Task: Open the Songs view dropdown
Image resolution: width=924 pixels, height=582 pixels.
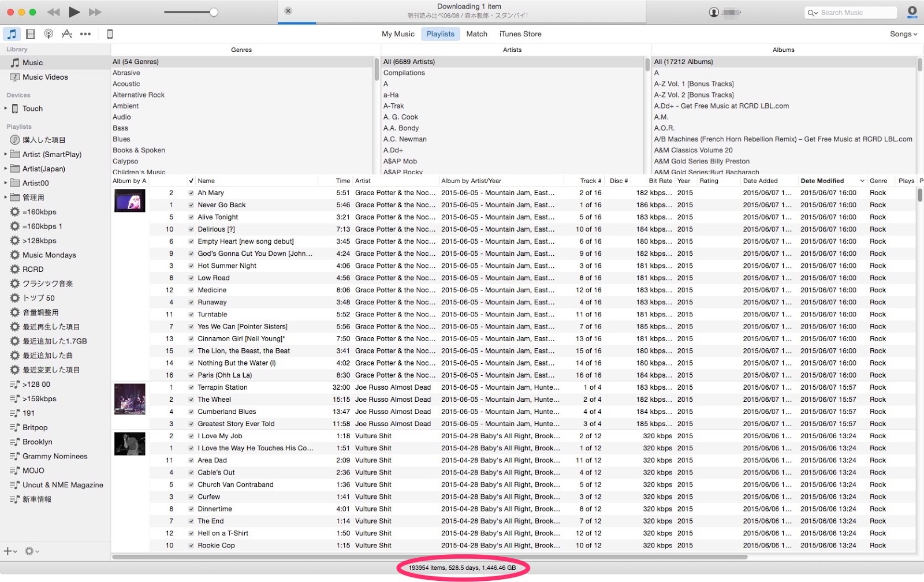Action: pyautogui.click(x=903, y=34)
